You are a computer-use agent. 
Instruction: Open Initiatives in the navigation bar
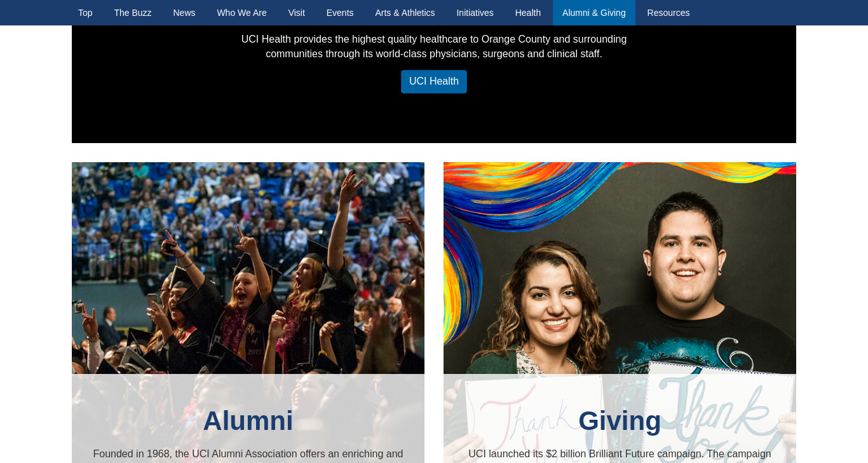(475, 13)
